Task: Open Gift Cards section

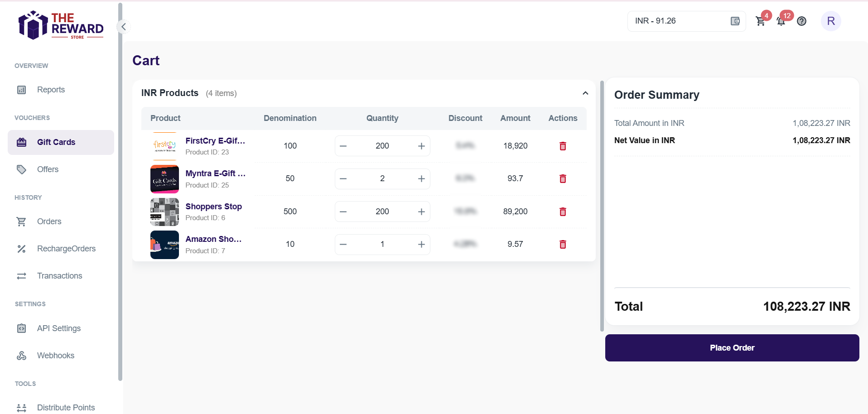Action: (x=61, y=142)
